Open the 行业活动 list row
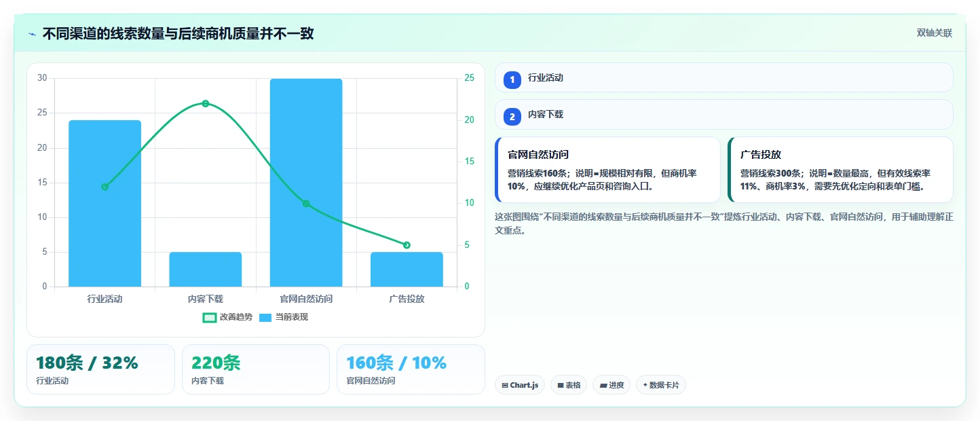This screenshot has width=980, height=421. click(x=724, y=77)
